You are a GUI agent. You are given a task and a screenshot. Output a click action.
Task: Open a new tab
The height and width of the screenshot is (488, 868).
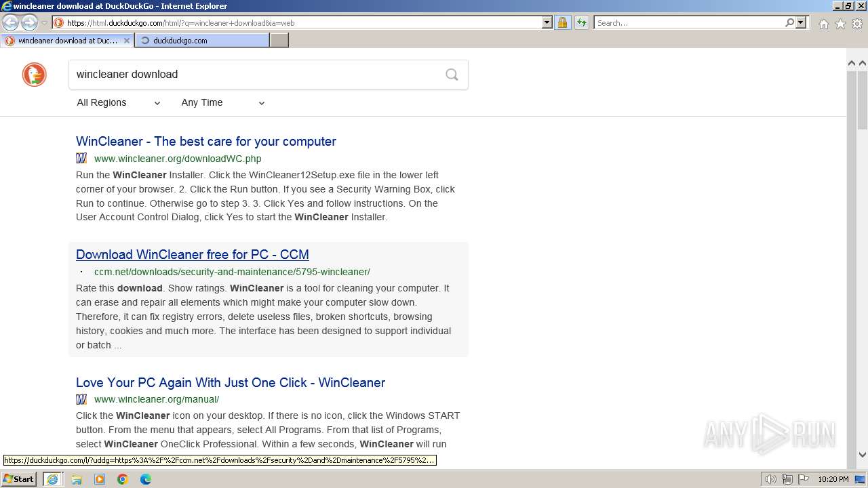(x=279, y=41)
